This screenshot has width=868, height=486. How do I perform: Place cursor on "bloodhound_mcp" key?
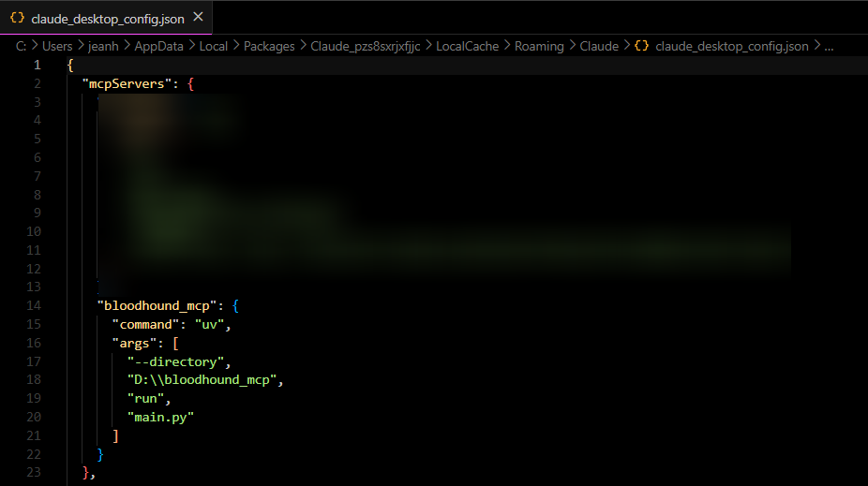(x=157, y=306)
